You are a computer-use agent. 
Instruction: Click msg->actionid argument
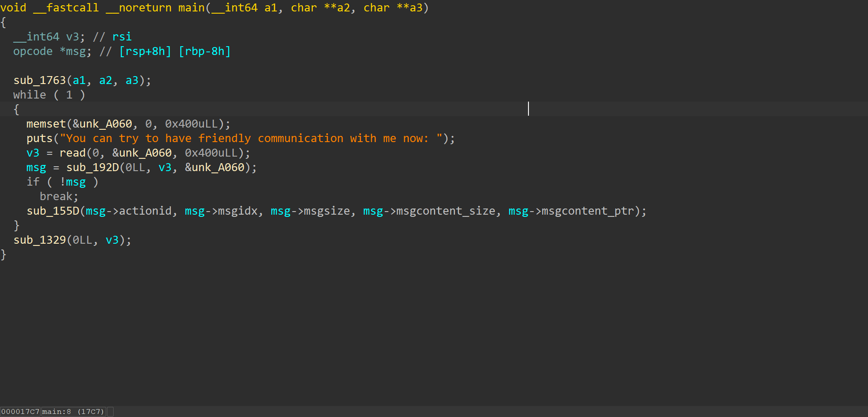129,211
